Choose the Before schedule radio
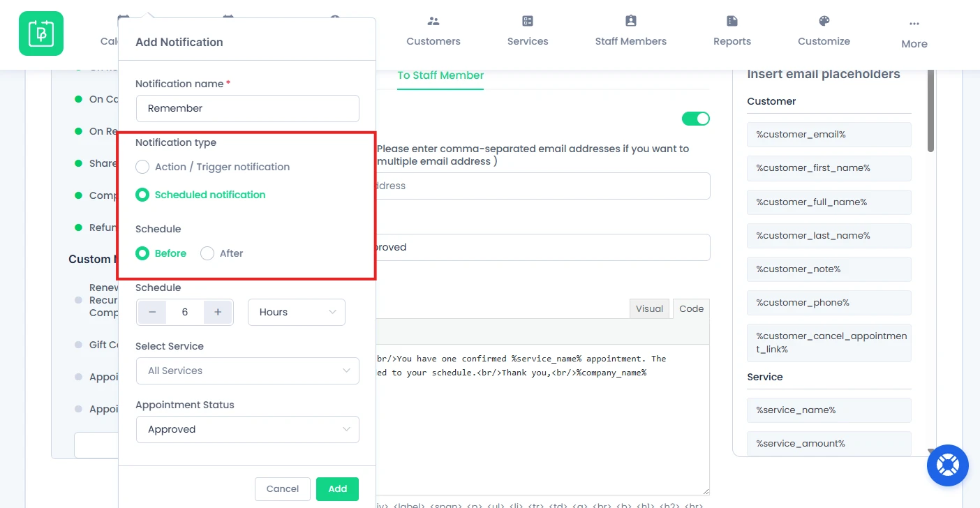This screenshot has height=508, width=980. (x=142, y=253)
